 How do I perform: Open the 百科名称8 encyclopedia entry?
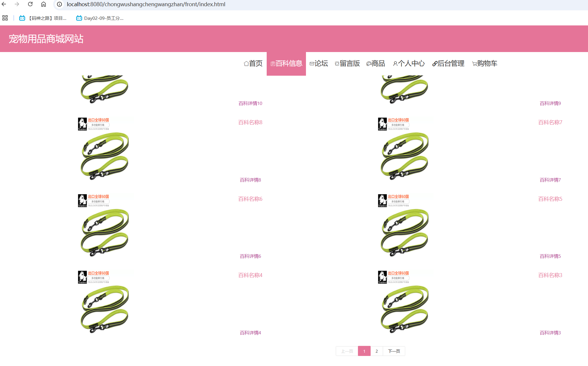click(250, 122)
